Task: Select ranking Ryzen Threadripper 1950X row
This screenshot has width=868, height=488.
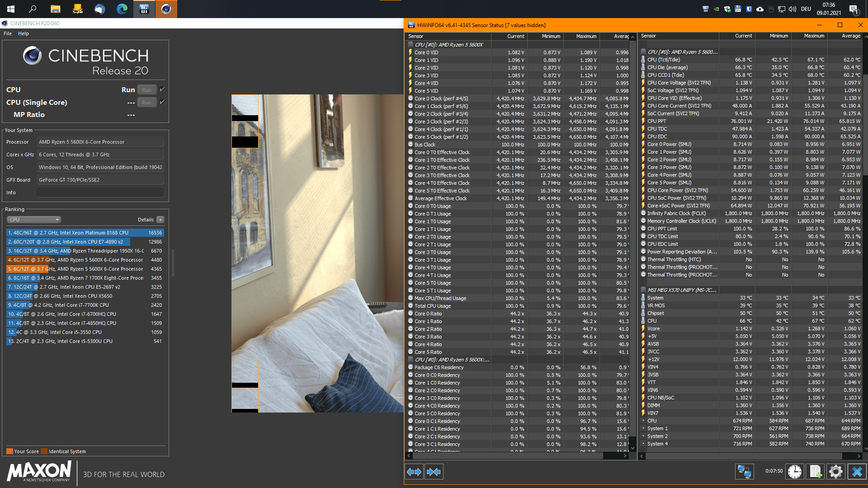Action: click(85, 251)
